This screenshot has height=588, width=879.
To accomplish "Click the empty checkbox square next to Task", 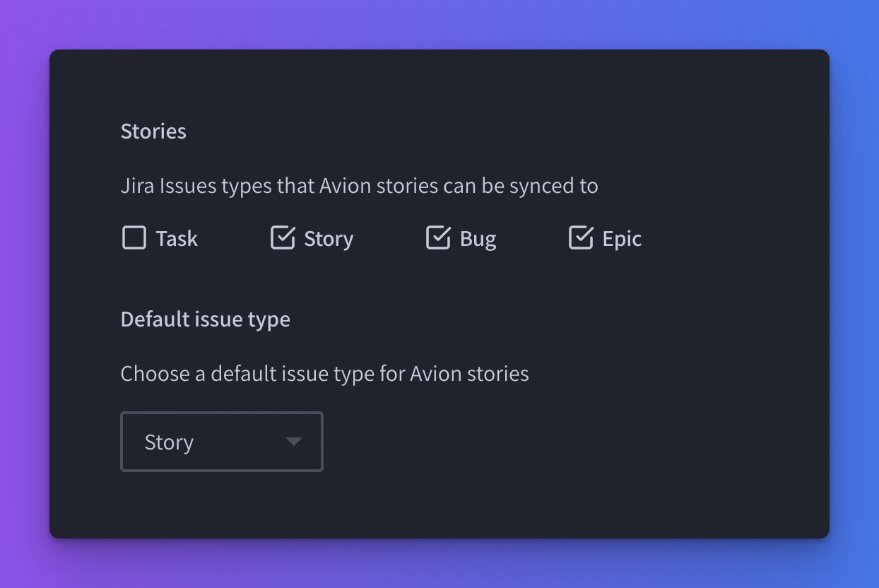I will [x=134, y=238].
